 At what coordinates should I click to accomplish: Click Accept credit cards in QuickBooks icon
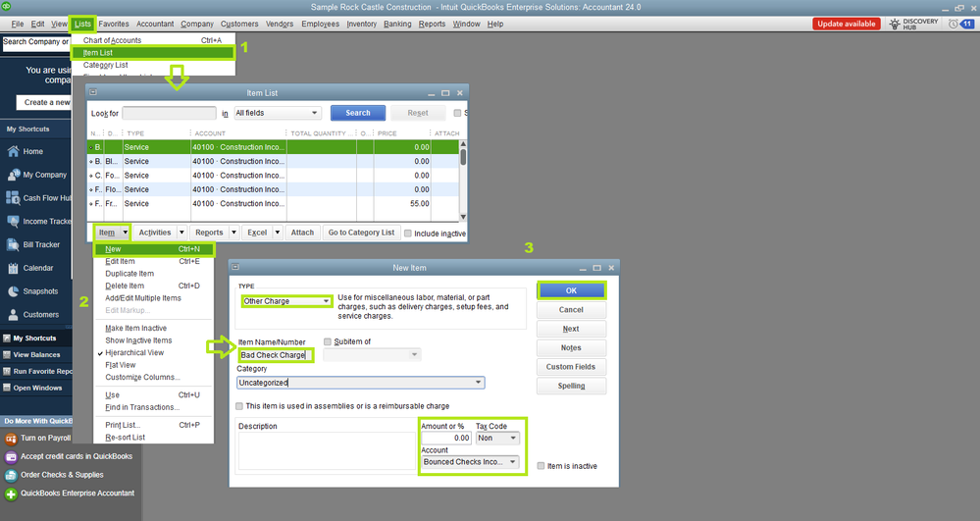pyautogui.click(x=11, y=456)
